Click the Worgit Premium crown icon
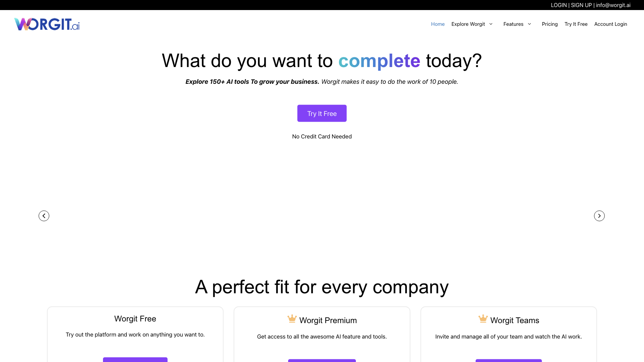 292,319
